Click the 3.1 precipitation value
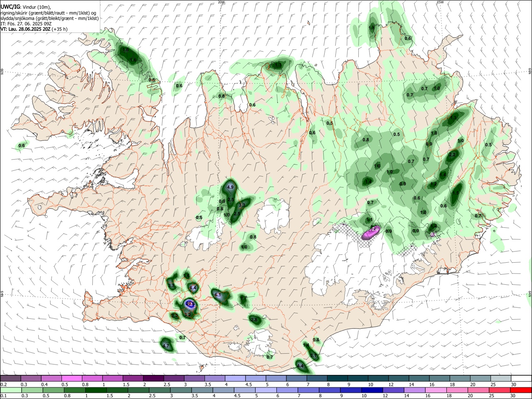The width and height of the screenshot is (532, 399). (314, 356)
